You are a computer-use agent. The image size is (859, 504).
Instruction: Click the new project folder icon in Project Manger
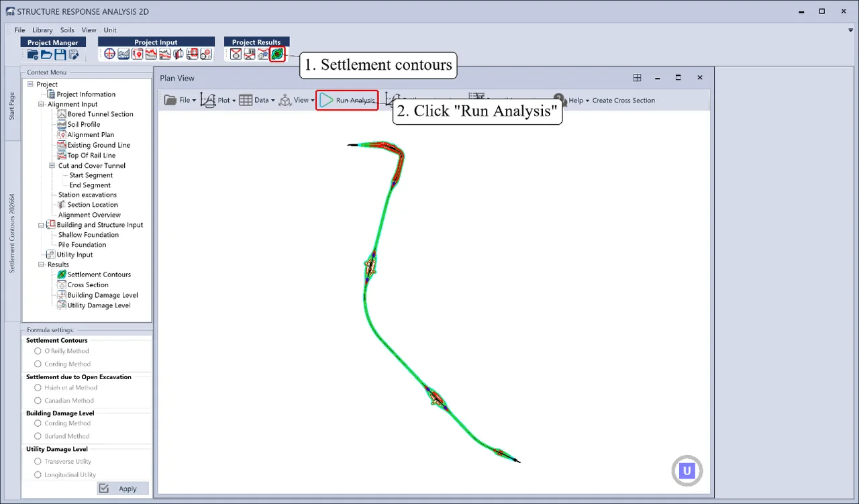[33, 54]
